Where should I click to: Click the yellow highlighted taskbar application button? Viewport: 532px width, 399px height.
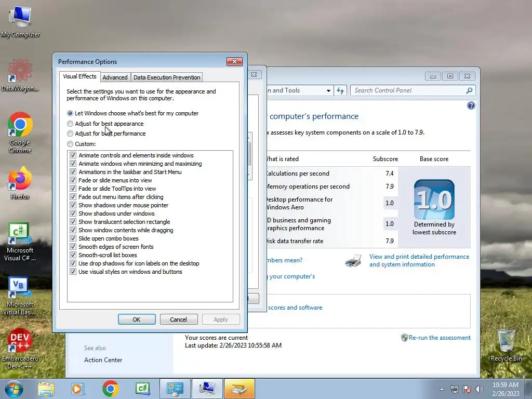tap(239, 389)
